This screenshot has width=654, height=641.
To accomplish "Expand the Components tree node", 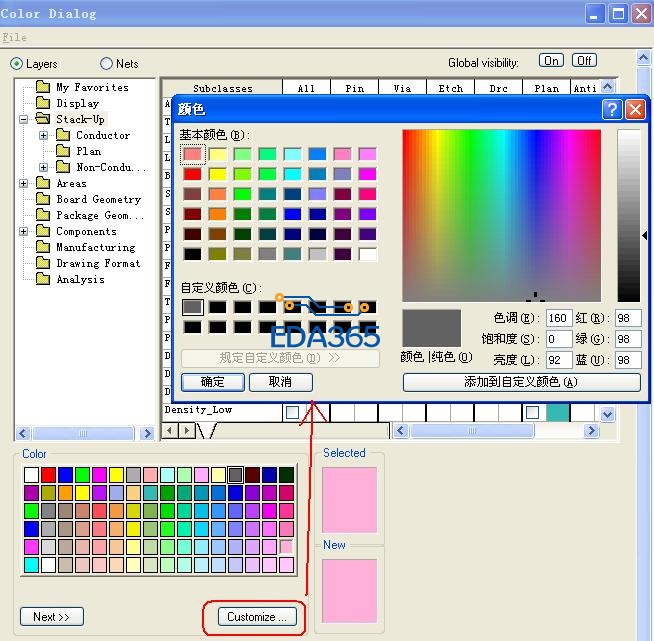I will coord(24,231).
